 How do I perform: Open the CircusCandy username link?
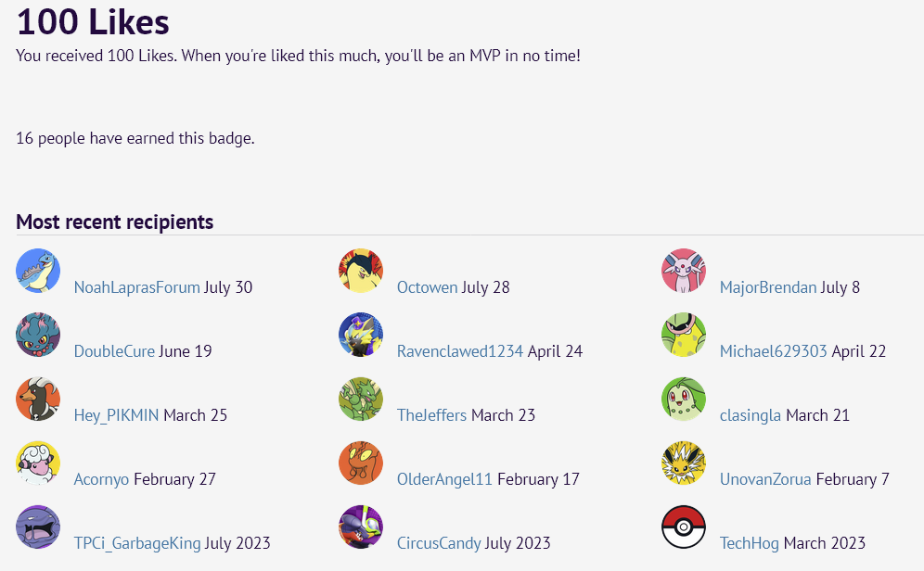click(439, 543)
